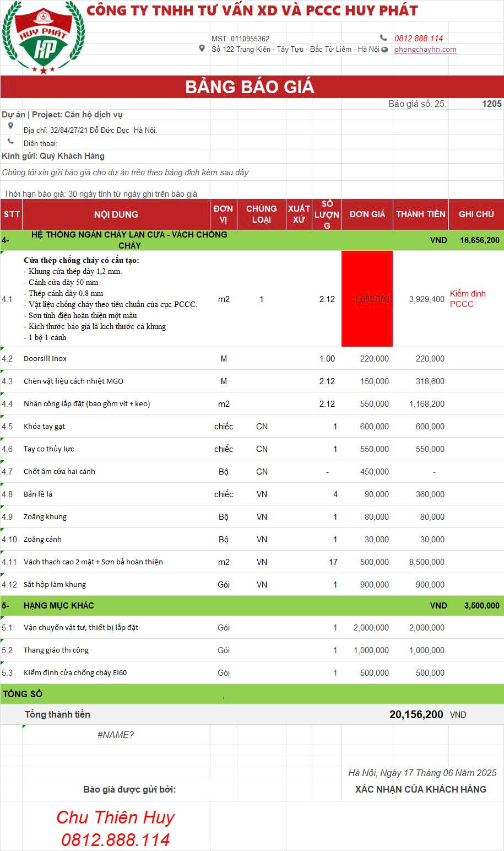Click the red Kiểm định PCCC note
The image size is (504, 851).
click(468, 299)
